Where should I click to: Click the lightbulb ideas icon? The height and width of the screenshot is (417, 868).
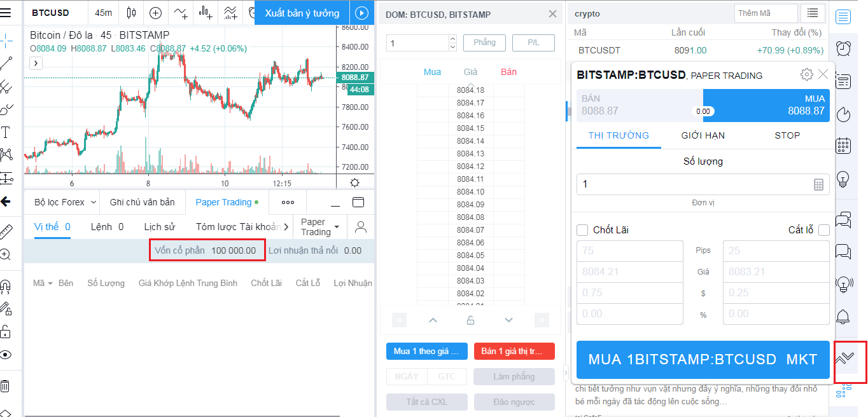(x=844, y=179)
